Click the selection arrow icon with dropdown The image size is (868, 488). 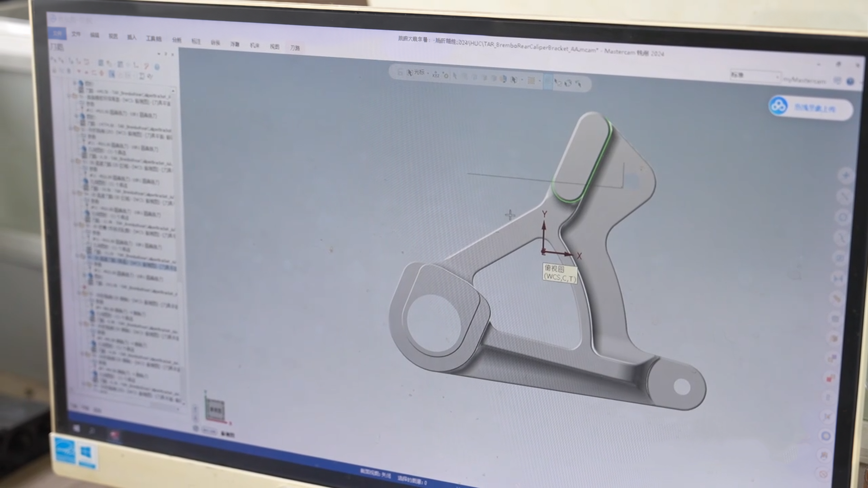coord(514,80)
